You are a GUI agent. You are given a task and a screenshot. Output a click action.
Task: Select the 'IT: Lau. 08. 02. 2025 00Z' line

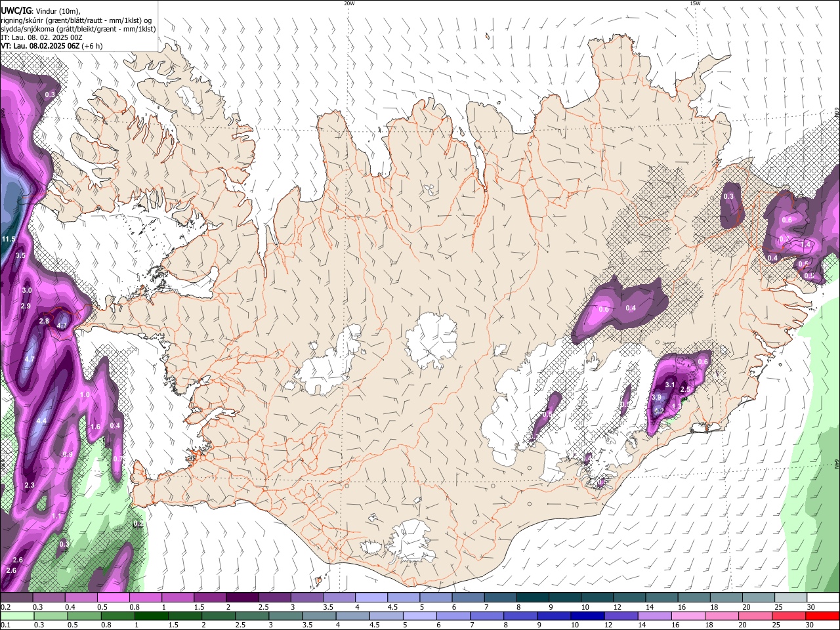41,37
